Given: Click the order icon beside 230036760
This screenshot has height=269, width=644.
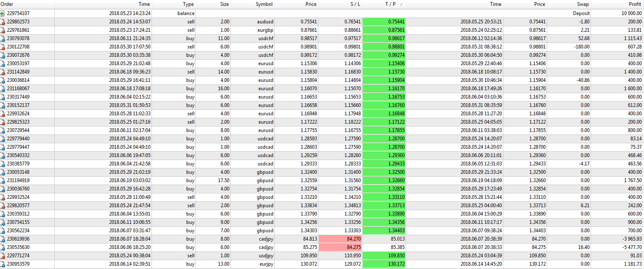Looking at the screenshot, I should [3, 189].
